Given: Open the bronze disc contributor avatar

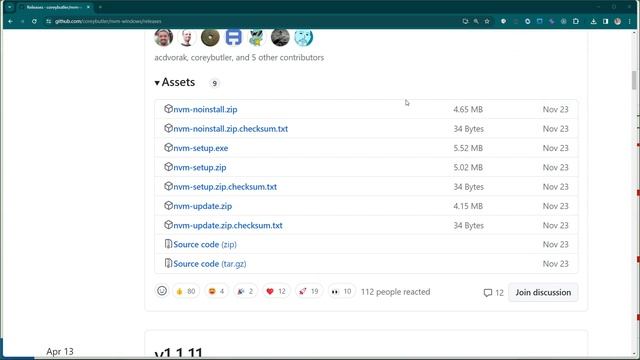Looking at the screenshot, I should [210, 38].
